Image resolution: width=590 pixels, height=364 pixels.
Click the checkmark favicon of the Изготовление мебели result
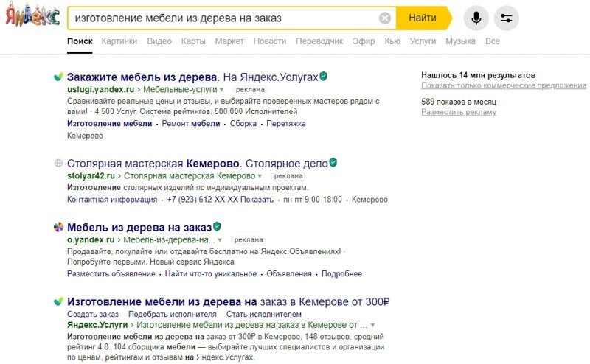[x=58, y=301]
